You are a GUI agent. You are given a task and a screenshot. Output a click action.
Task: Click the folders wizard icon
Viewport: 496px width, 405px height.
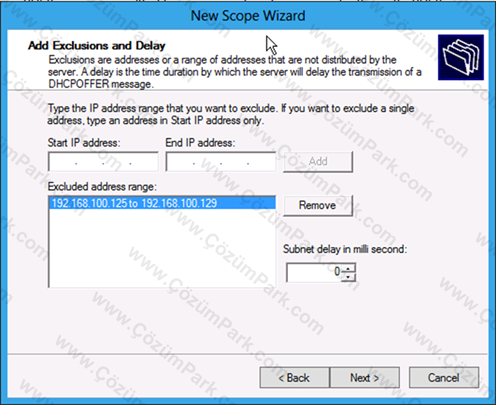click(461, 57)
